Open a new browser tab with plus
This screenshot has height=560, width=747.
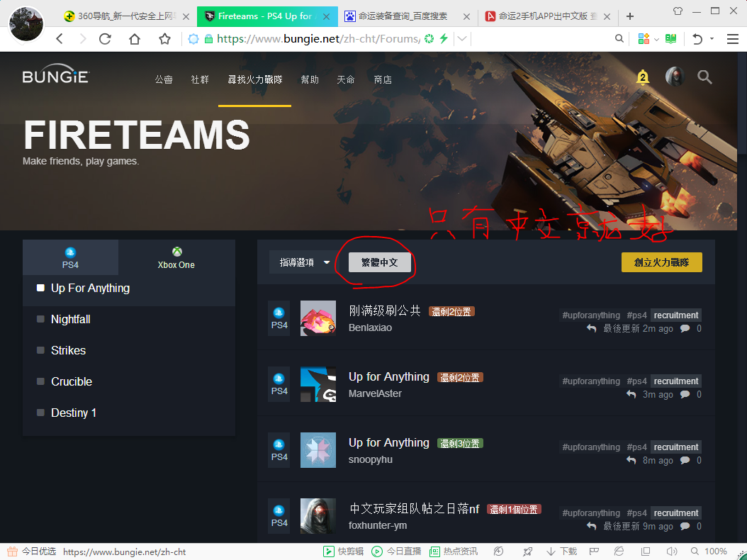tap(630, 16)
